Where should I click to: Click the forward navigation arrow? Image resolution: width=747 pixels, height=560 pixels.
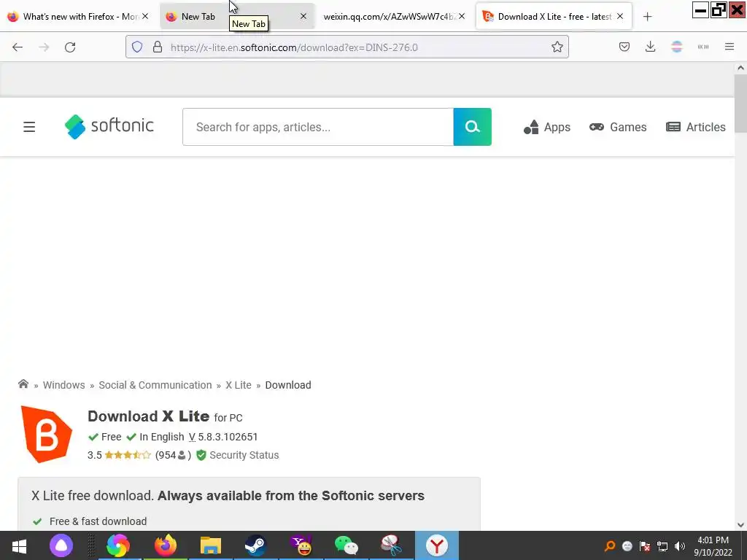[x=44, y=47]
